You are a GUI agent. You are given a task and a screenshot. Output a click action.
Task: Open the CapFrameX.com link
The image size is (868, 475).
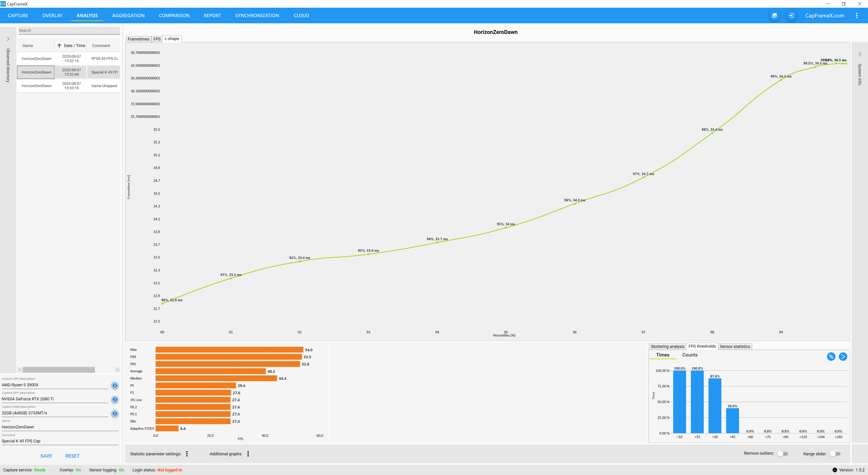tap(824, 16)
